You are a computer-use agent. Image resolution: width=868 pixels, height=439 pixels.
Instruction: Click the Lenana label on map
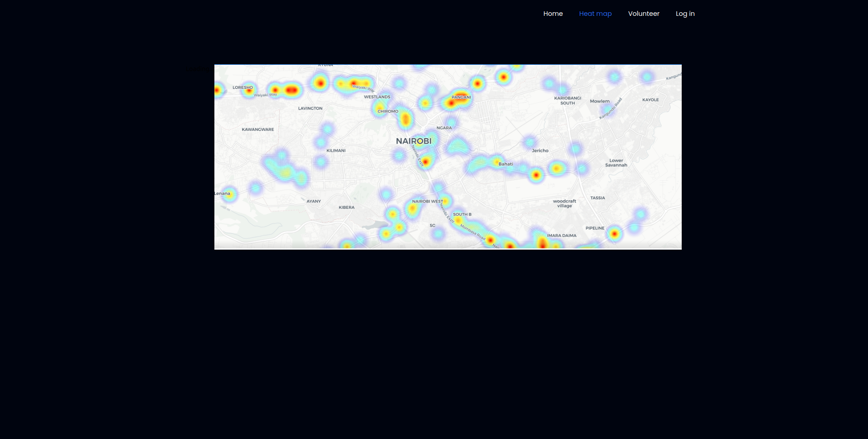point(222,193)
